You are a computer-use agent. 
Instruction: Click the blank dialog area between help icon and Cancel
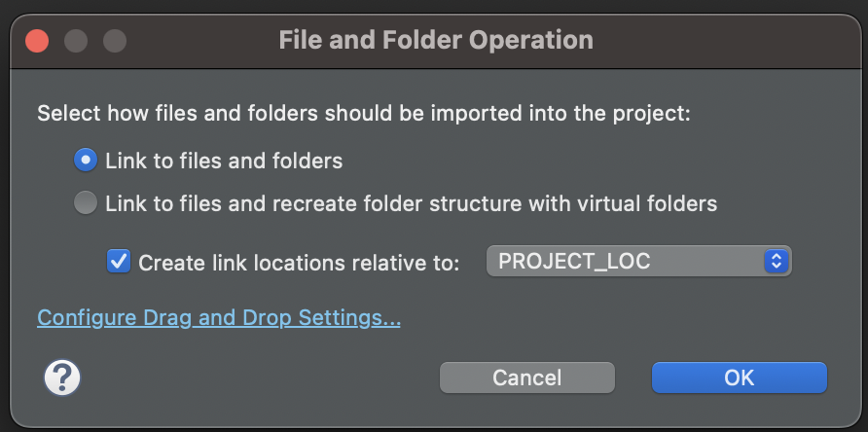pos(253,378)
